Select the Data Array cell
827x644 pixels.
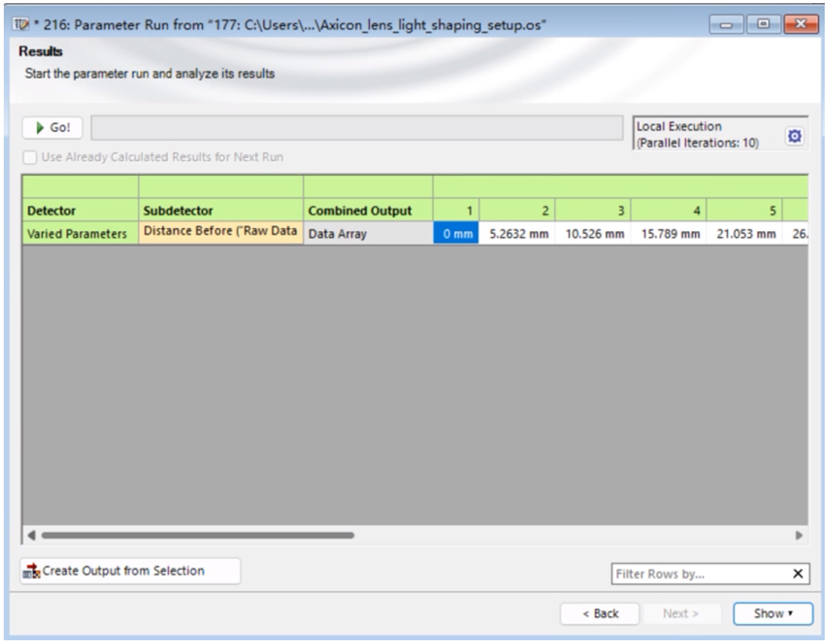coord(368,234)
